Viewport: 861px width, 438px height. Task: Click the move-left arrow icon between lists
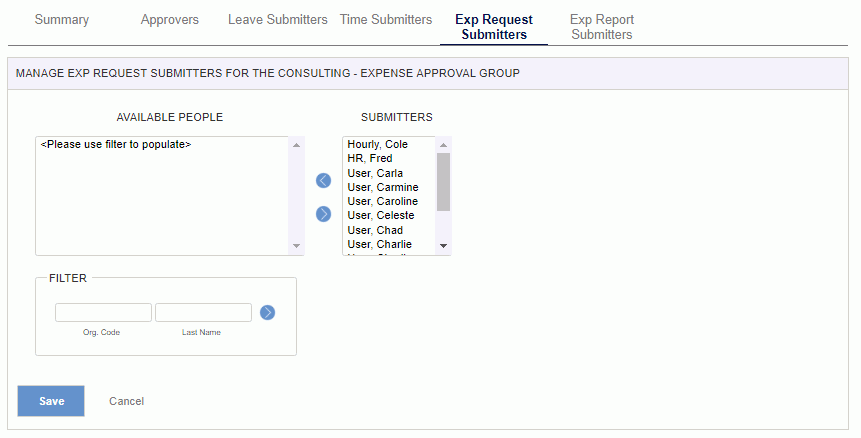(323, 181)
